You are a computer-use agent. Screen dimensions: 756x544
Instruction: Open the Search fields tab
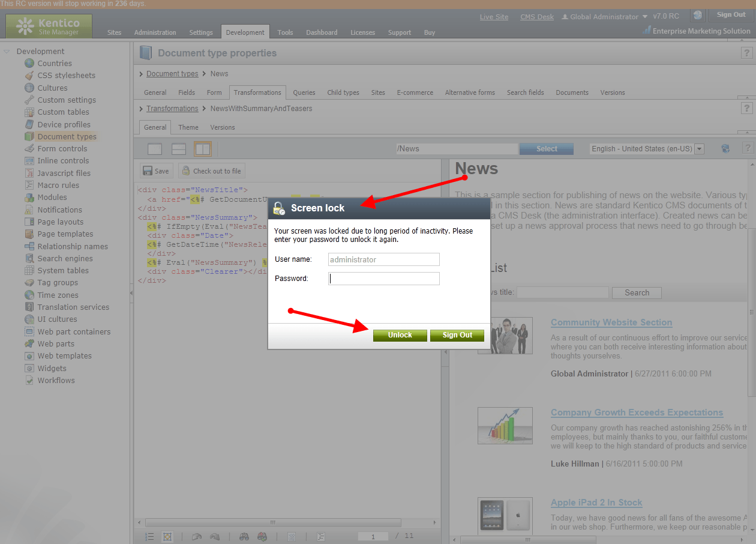[526, 92]
